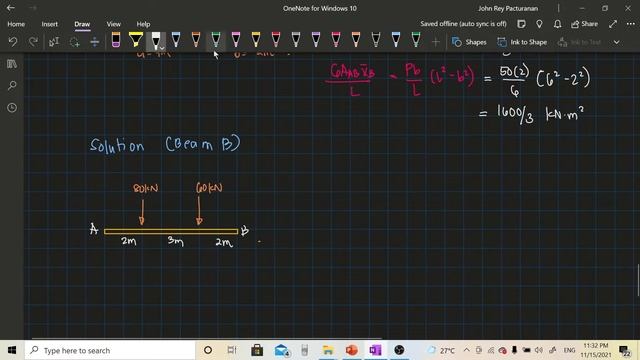Select the light blue pen after white
The width and height of the screenshot is (640, 360).
(176, 40)
